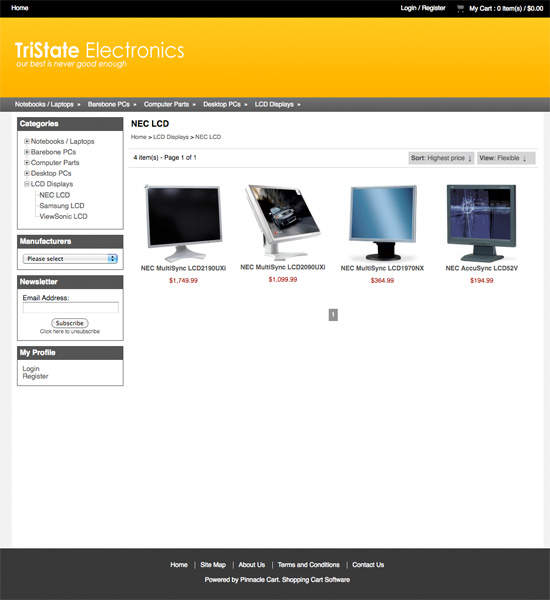Expand Barebone PCs tree node
This screenshot has width=550, height=600.
click(x=27, y=152)
